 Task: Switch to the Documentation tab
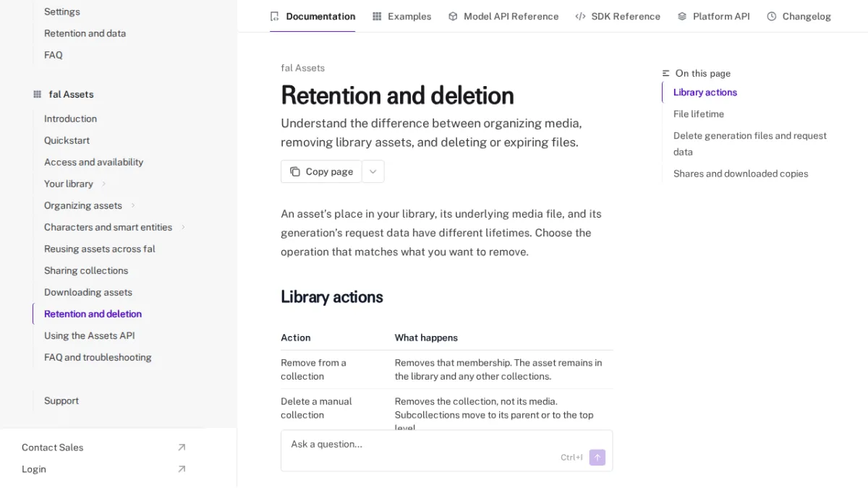312,16
